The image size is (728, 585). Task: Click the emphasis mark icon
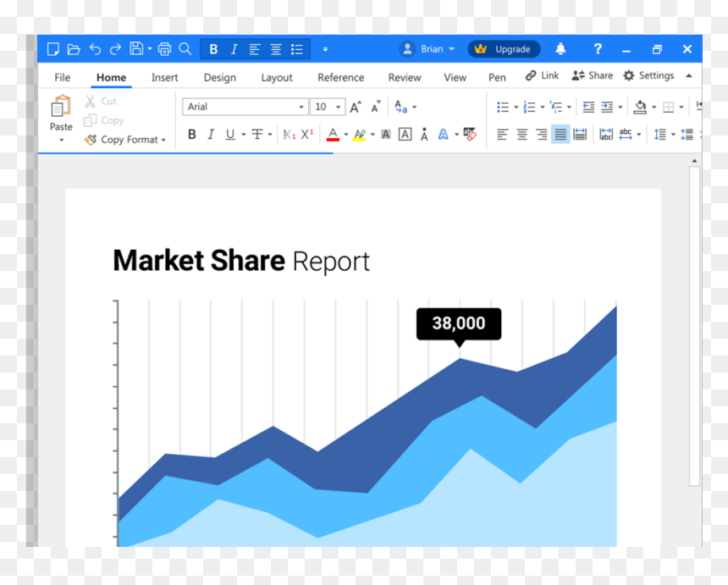(424, 135)
